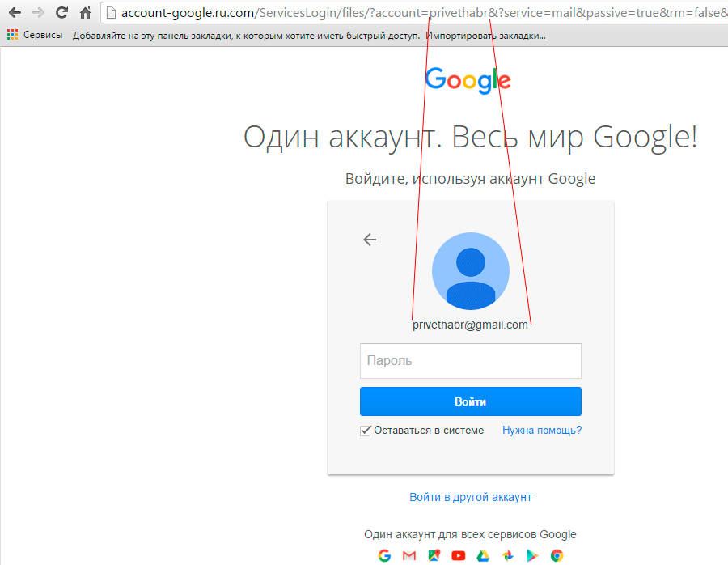Click Войти в другой аккаунт link
Viewport: 728px width, 565px height.
tap(470, 497)
